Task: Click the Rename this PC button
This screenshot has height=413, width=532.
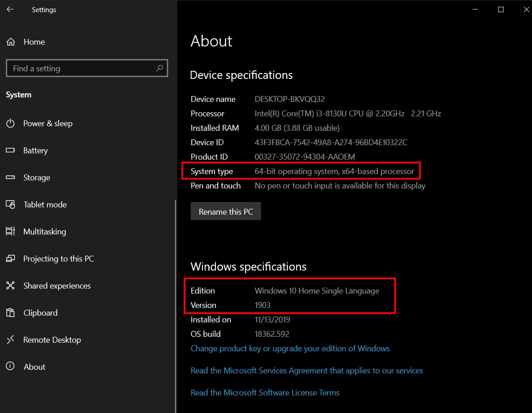Action: point(225,211)
